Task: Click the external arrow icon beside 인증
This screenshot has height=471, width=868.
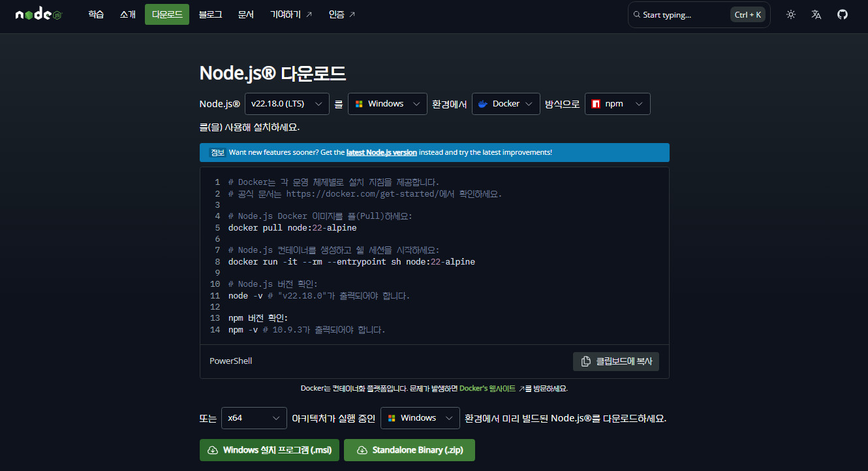Action: tap(352, 14)
